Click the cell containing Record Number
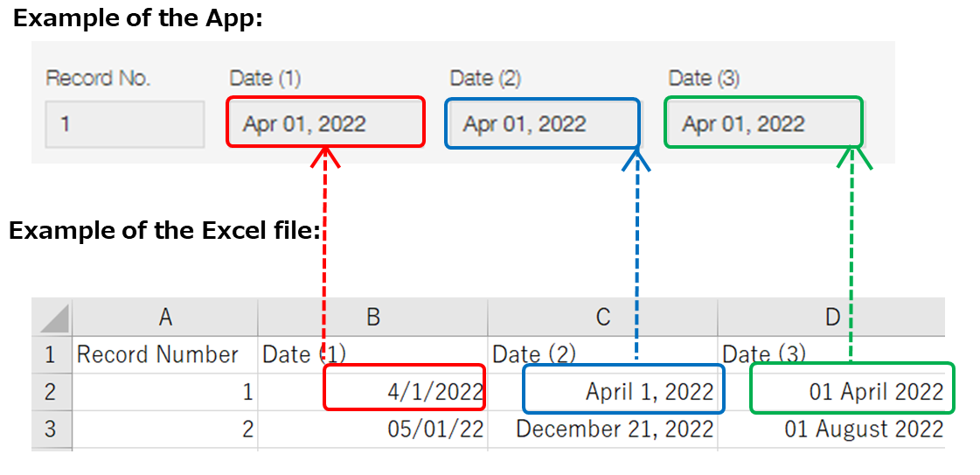This screenshot has height=475, width=980. pyautogui.click(x=165, y=354)
